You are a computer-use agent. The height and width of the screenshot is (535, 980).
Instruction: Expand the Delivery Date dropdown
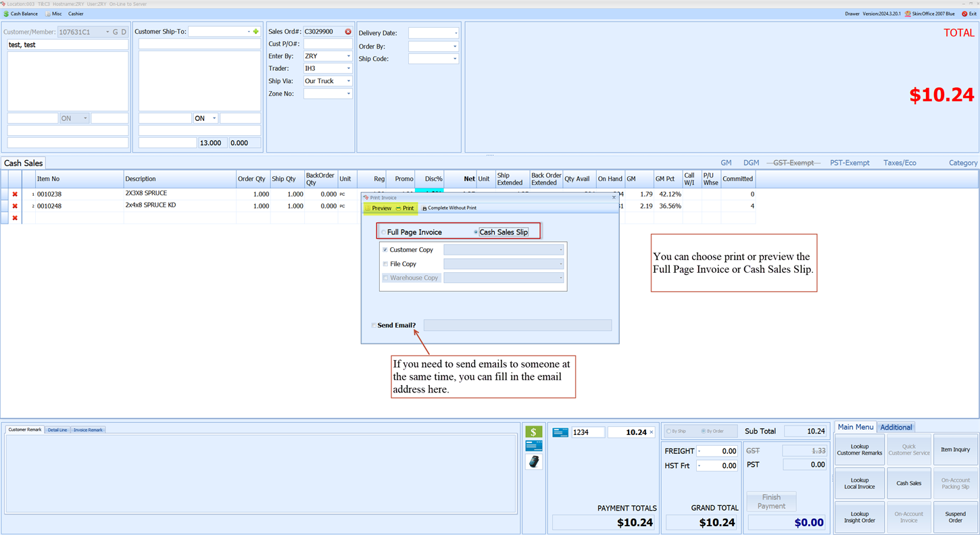455,32
